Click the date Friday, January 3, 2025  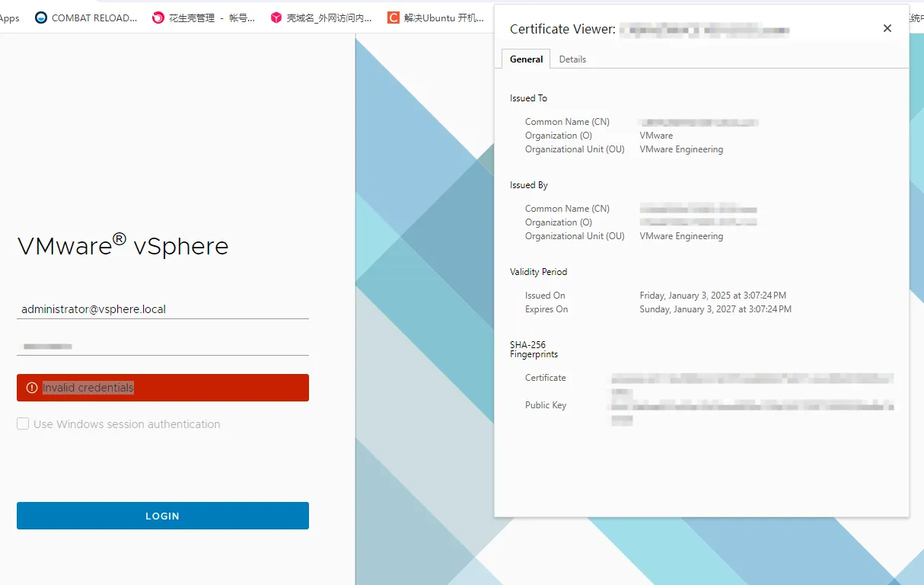pos(713,296)
